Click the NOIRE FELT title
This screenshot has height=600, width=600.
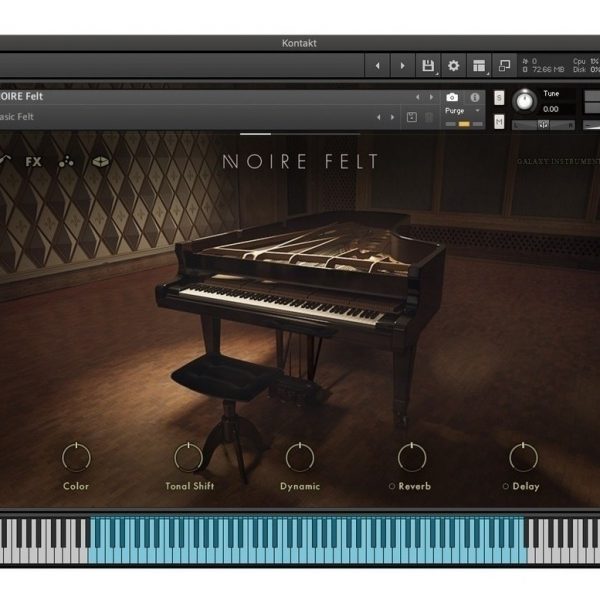coord(300,161)
